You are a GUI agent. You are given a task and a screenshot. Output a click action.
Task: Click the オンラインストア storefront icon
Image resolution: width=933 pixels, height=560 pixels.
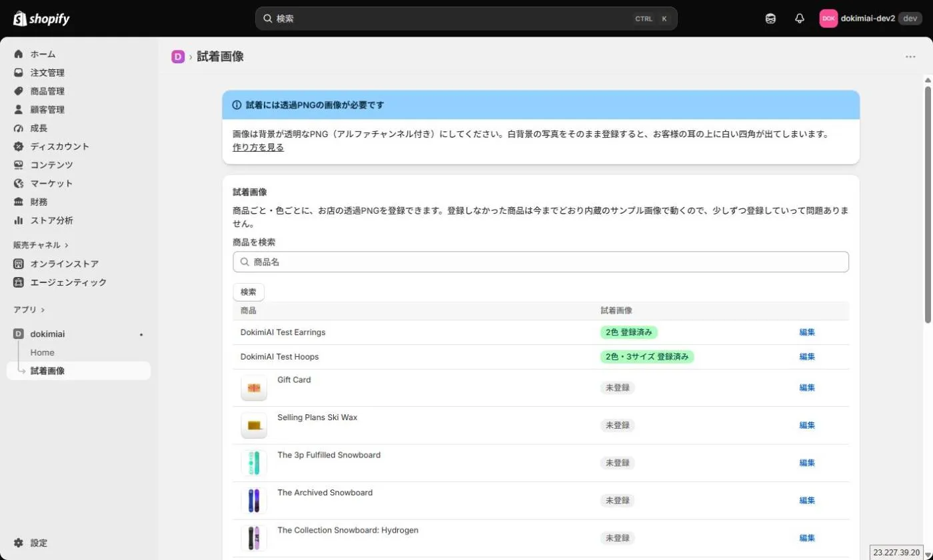tap(19, 264)
